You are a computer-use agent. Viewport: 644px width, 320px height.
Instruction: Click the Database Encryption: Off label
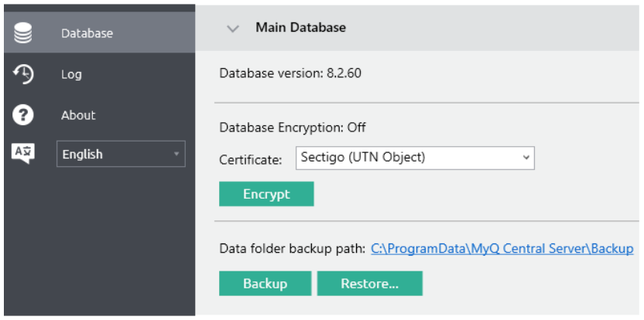(x=293, y=128)
